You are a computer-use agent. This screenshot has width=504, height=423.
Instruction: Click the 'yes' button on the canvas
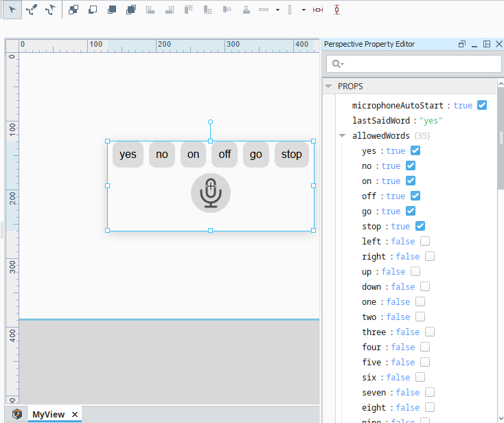(x=128, y=155)
